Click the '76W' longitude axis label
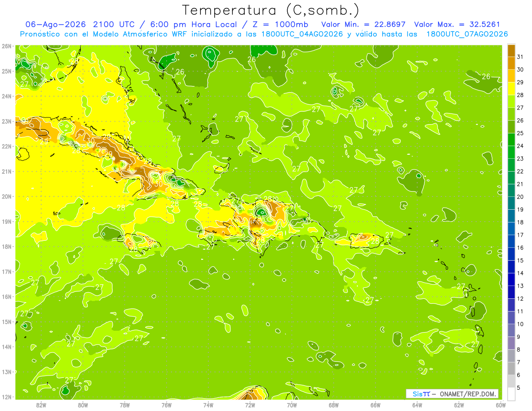 166,405
